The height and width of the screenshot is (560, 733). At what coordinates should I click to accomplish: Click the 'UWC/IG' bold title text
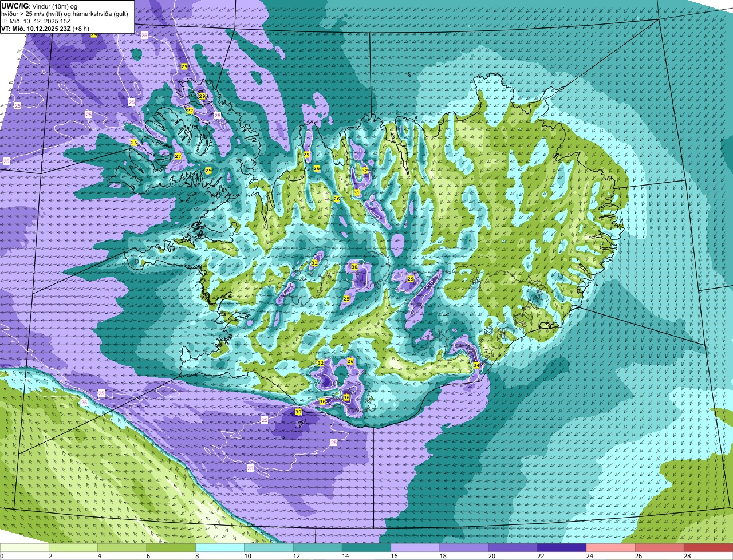(x=14, y=6)
